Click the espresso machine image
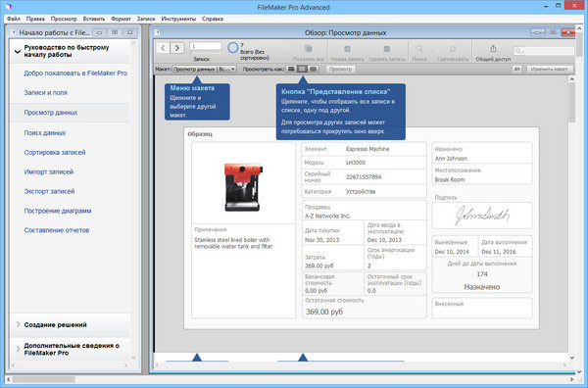The width and height of the screenshot is (588, 388). (x=242, y=187)
